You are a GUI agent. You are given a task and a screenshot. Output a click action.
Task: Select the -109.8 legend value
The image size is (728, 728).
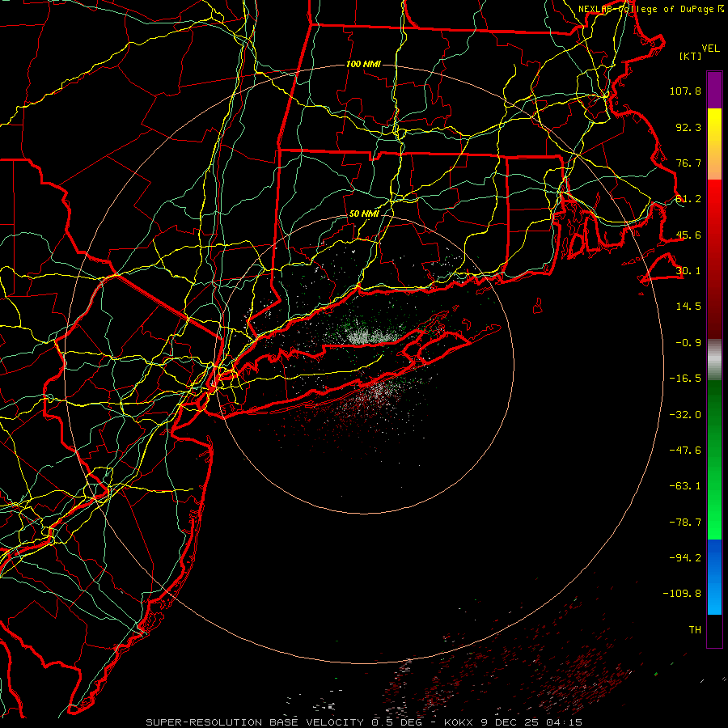[x=682, y=594]
